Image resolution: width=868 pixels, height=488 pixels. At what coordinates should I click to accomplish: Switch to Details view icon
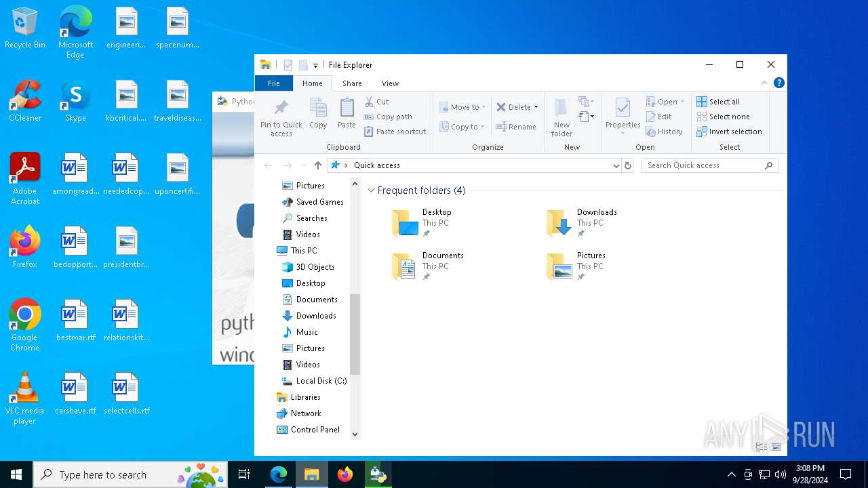[762, 447]
